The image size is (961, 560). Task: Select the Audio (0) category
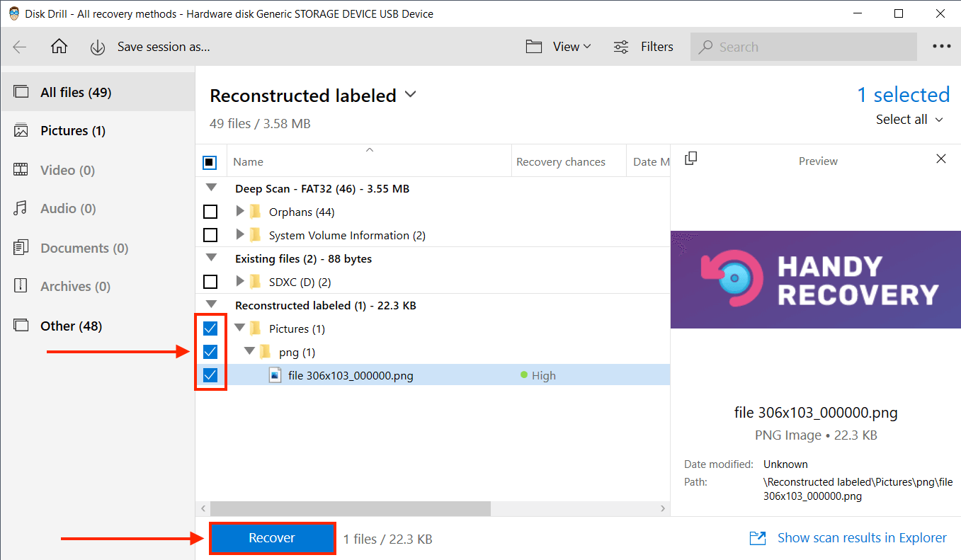click(98, 208)
